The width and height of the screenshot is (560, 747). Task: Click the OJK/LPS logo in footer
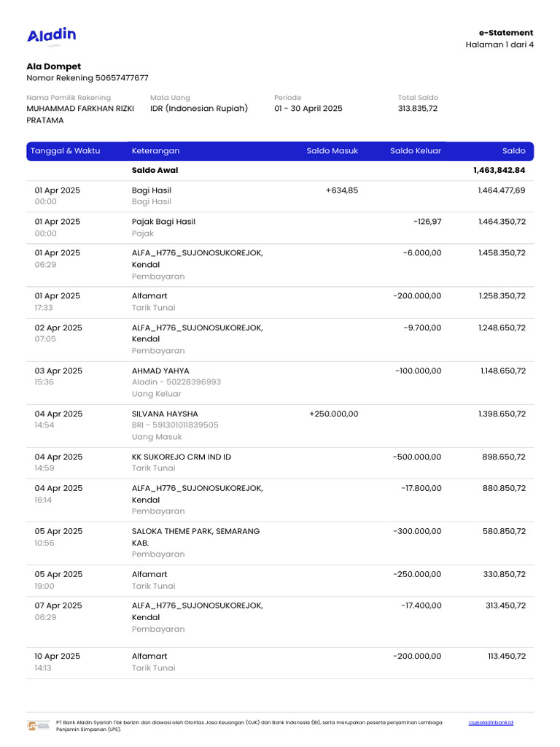coord(38,726)
